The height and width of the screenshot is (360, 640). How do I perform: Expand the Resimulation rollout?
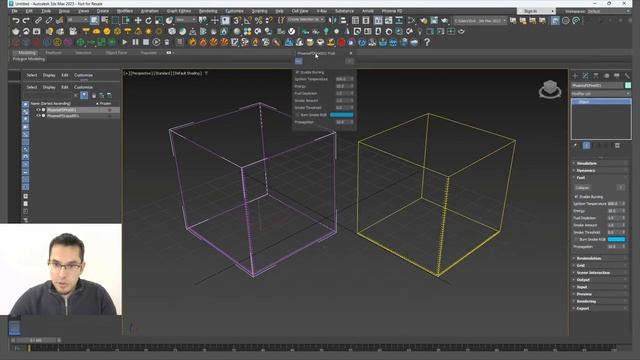coord(600,258)
